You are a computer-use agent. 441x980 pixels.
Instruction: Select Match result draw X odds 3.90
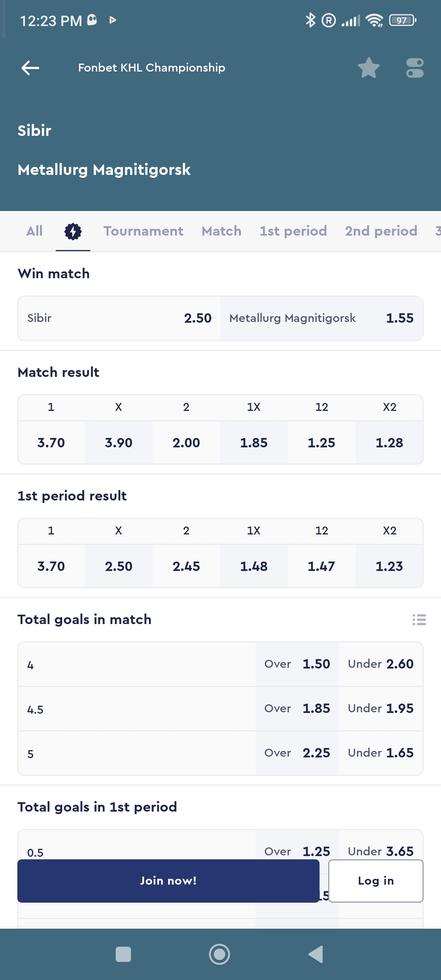119,442
